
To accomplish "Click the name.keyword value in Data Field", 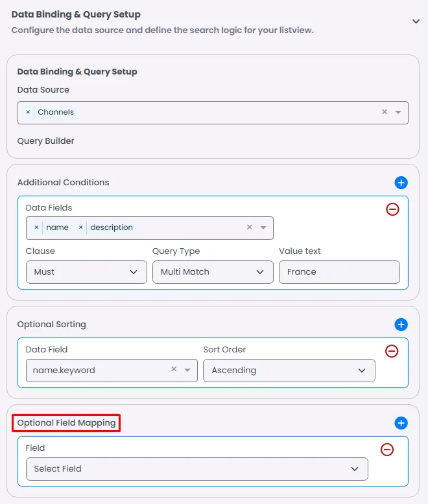I will pyautogui.click(x=64, y=371).
